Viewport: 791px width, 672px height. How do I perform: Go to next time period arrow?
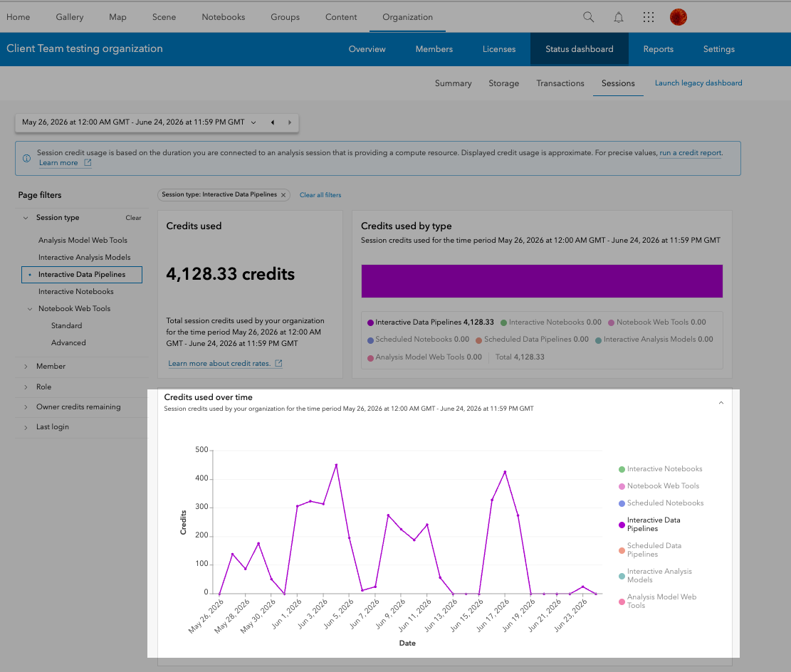(290, 122)
